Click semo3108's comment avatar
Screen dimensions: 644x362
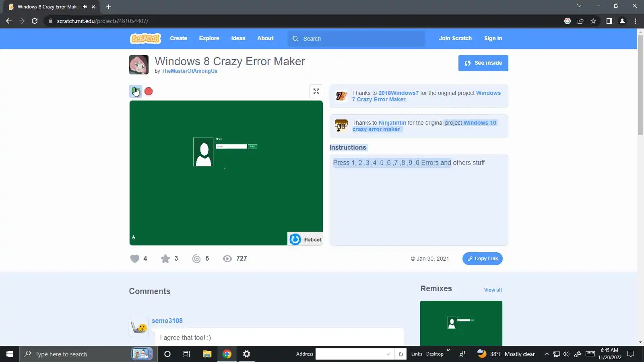click(139, 327)
